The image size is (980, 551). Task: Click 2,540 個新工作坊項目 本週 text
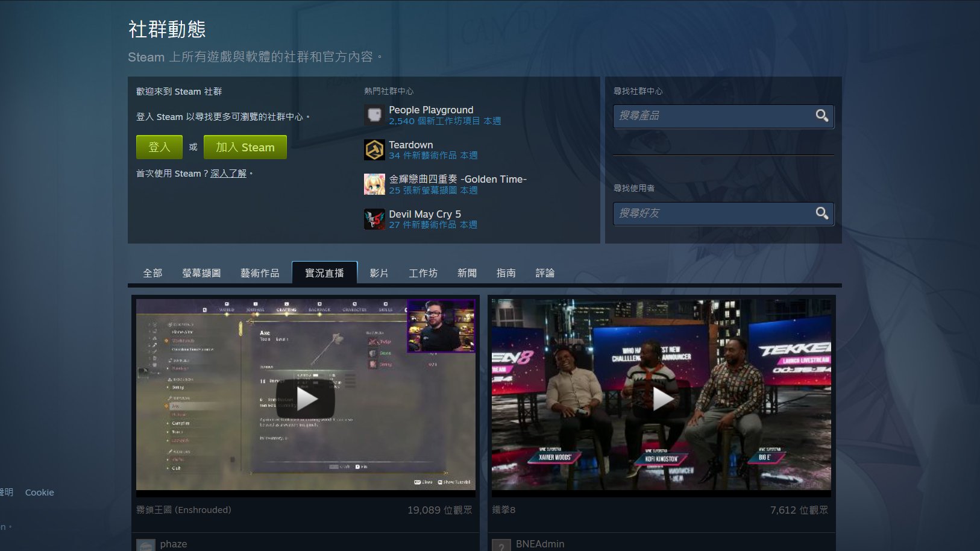445,121
